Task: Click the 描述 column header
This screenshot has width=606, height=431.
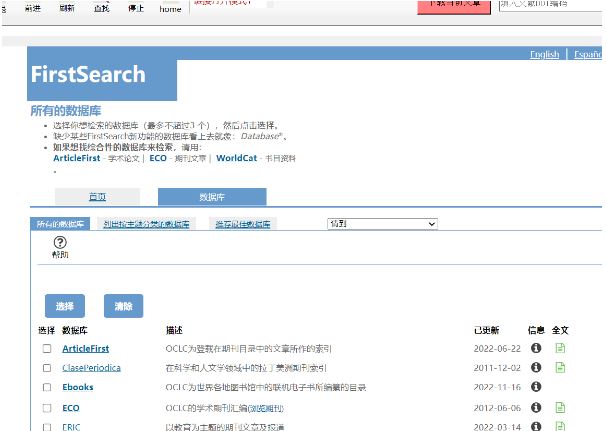Action: click(x=174, y=330)
